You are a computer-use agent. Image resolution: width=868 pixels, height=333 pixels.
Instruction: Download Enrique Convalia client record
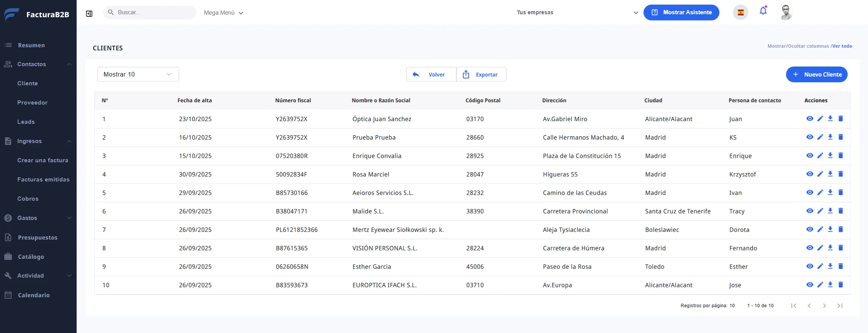[830, 156]
